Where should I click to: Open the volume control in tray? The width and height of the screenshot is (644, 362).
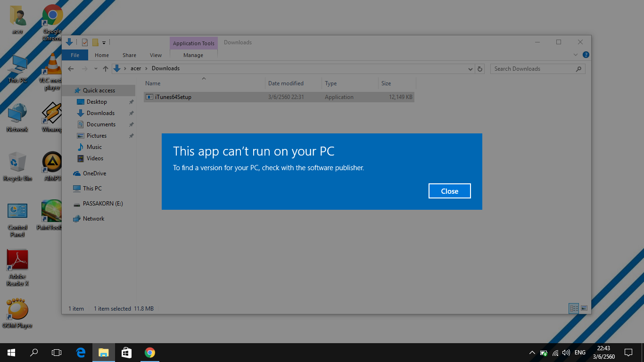pyautogui.click(x=566, y=353)
